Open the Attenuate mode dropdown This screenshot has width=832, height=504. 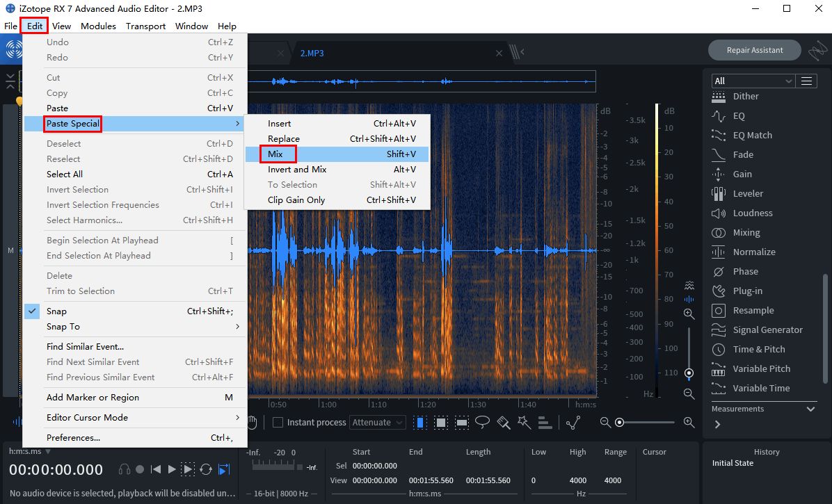pos(377,423)
